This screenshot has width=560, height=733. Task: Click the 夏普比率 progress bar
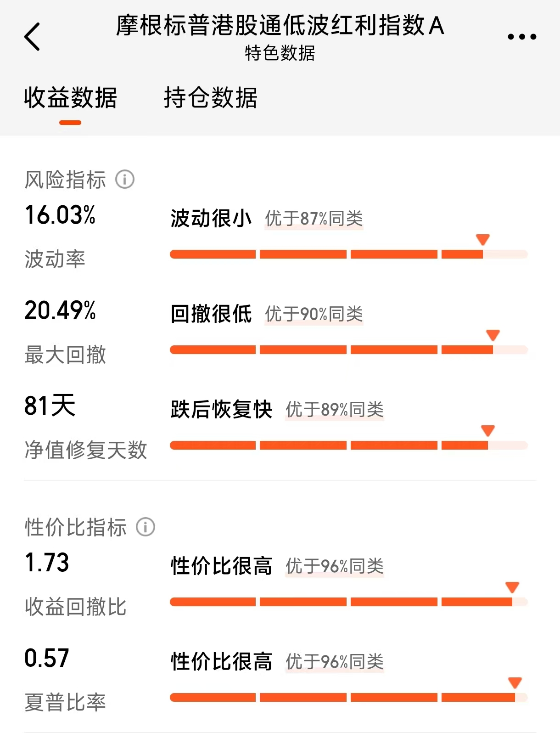coord(349,698)
